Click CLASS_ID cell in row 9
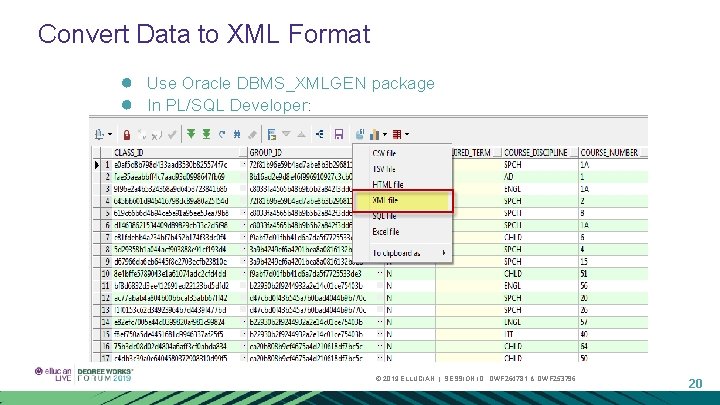 [x=176, y=261]
